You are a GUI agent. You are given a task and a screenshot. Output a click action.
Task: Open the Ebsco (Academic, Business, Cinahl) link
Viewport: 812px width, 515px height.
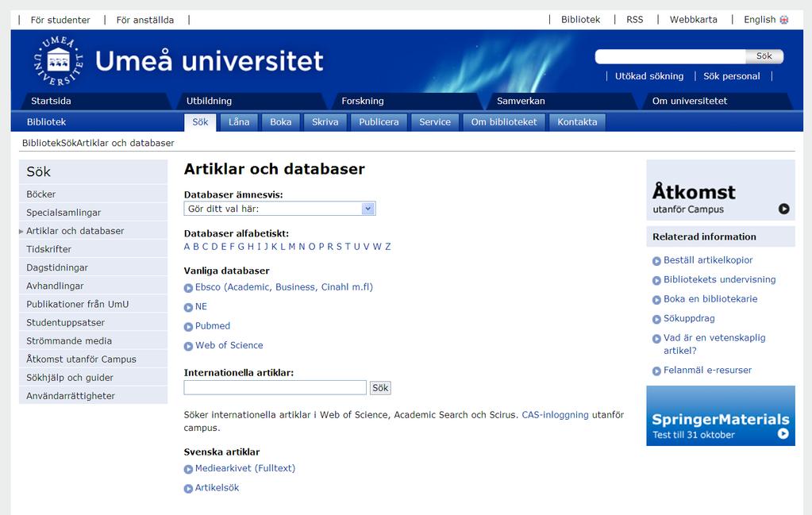click(284, 287)
